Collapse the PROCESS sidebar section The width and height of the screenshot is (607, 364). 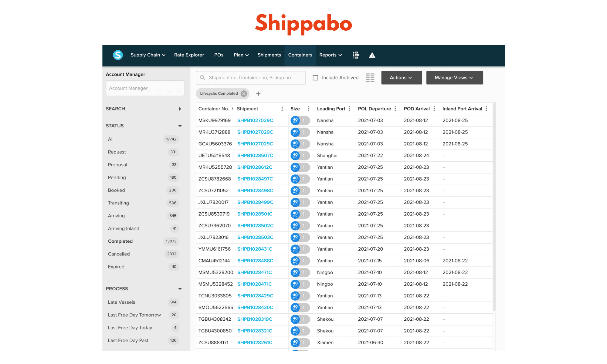point(180,289)
